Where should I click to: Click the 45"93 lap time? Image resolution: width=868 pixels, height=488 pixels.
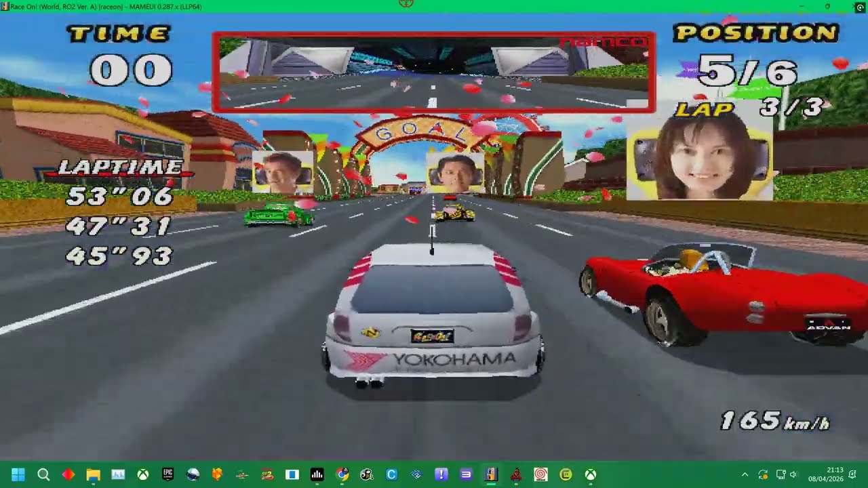point(119,256)
